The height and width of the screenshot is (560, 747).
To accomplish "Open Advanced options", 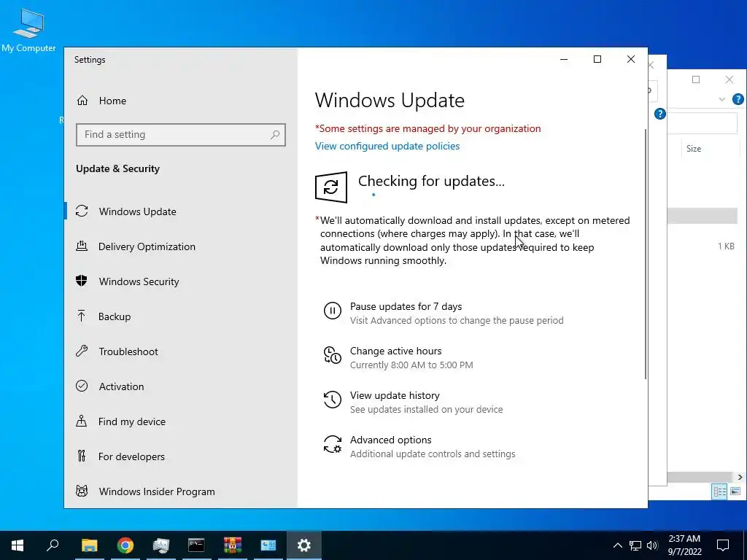I will point(391,440).
